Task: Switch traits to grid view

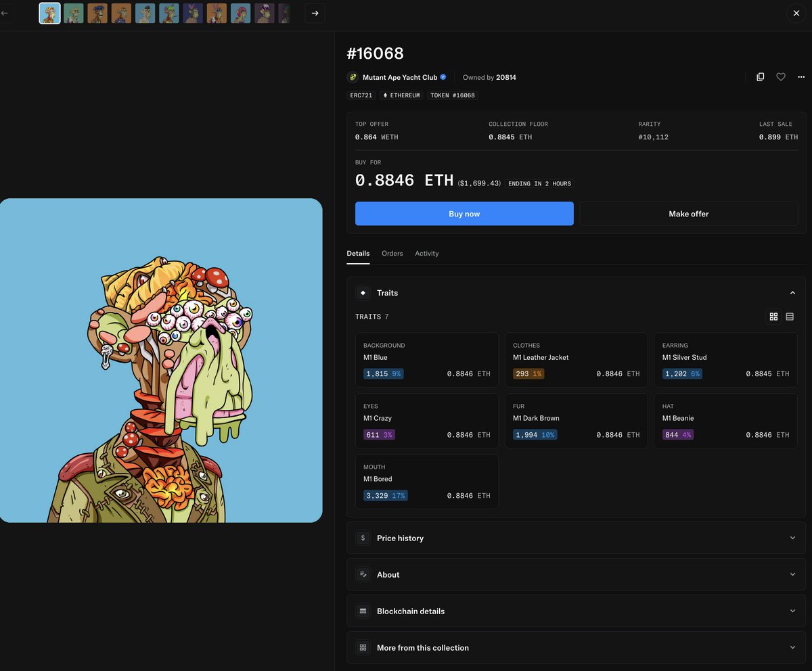Action: coord(773,317)
